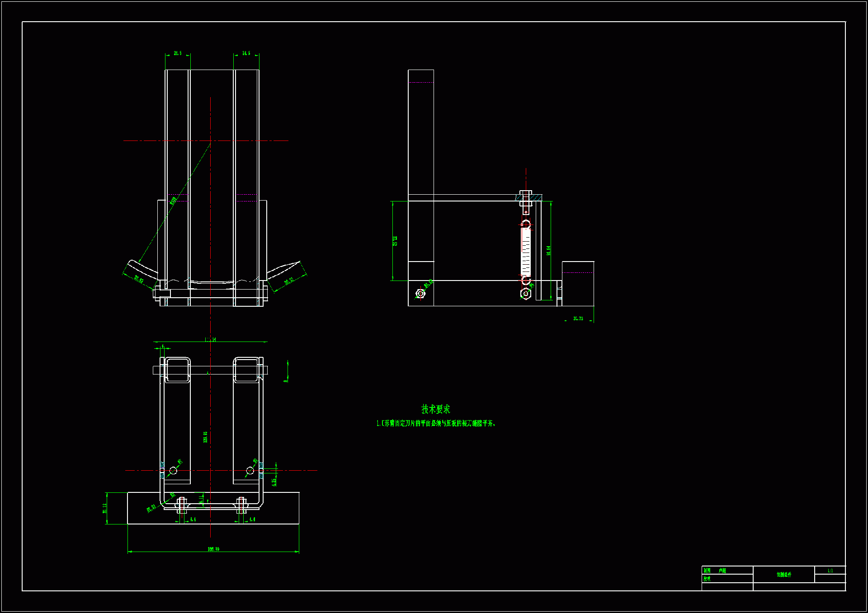The width and height of the screenshot is (868, 613).
Task: Select the hex bolt above the spring
Action: click(x=525, y=198)
